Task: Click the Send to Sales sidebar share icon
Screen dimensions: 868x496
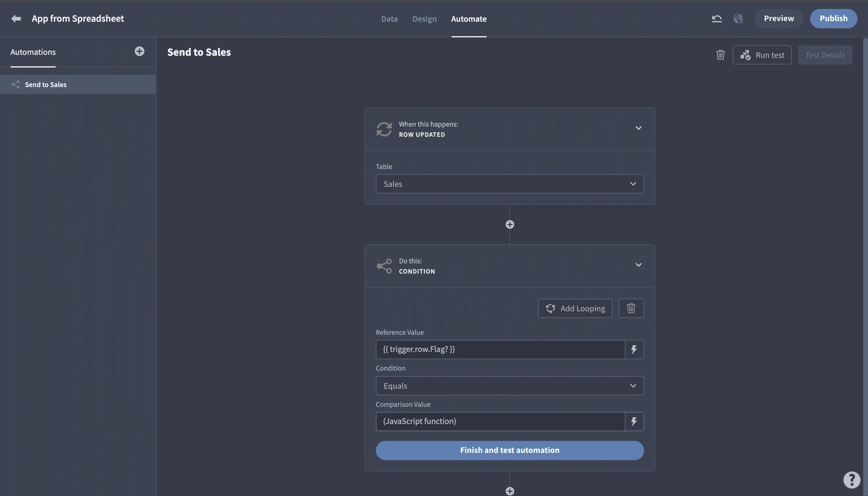Action: [x=16, y=84]
